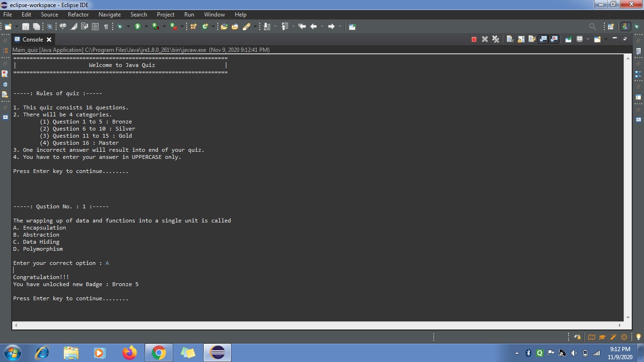Screen dimensions: 644x362
Task: Minimize the Console view
Action: (x=615, y=38)
